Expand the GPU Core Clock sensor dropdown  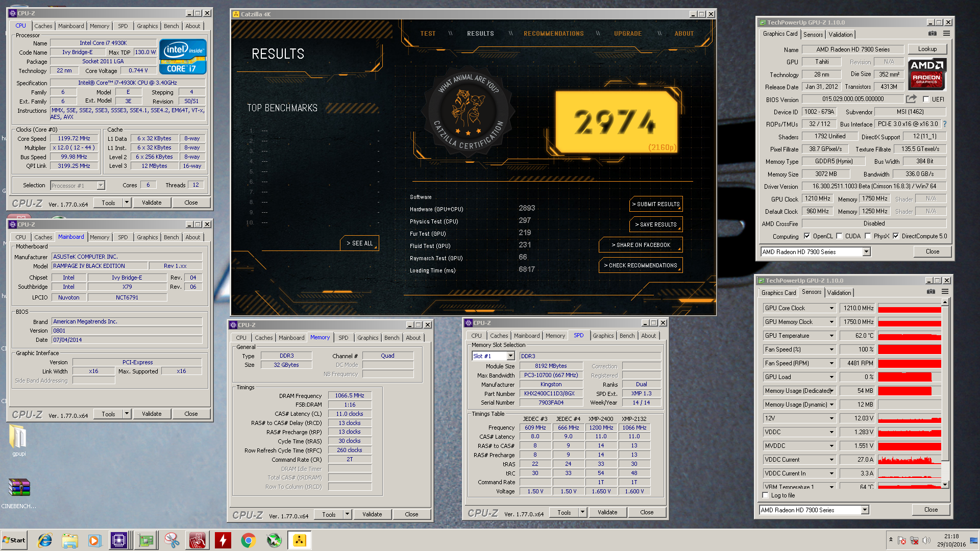pos(831,308)
